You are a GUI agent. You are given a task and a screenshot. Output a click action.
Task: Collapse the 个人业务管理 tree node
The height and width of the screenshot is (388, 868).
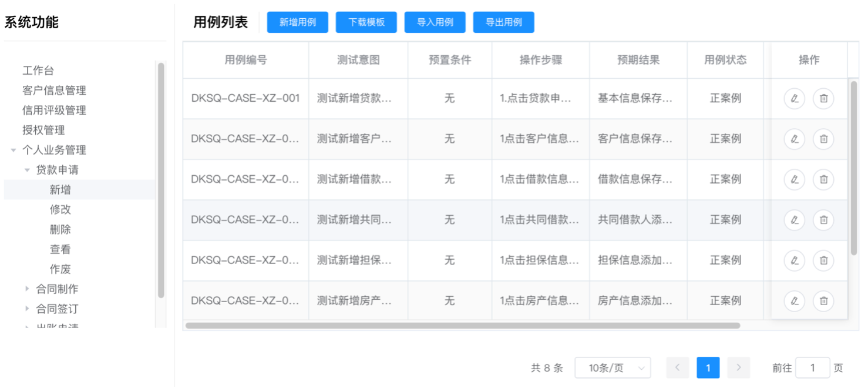pyautogui.click(x=14, y=150)
